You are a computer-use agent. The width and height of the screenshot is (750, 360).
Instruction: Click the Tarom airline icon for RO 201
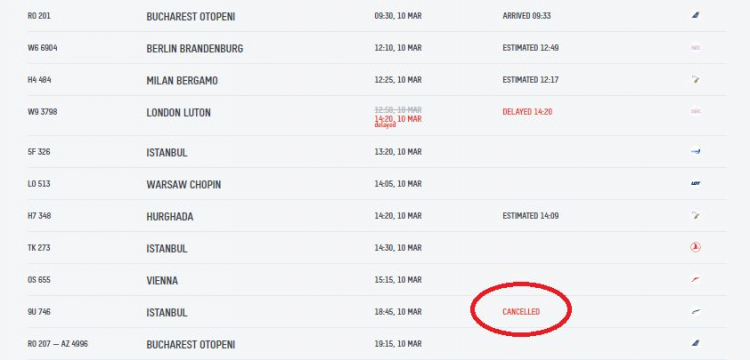click(x=695, y=15)
